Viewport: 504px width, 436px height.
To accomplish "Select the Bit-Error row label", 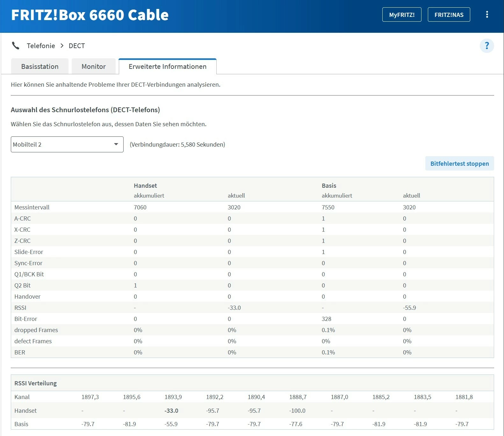I will (26, 319).
